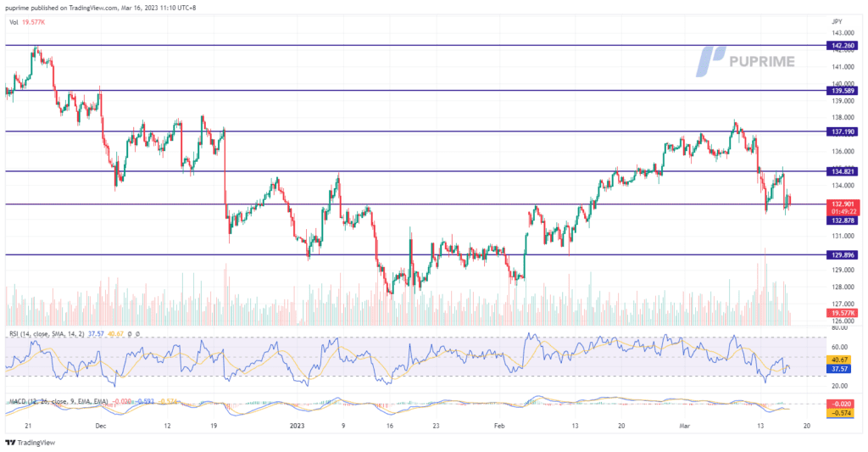Click the 134.821 price line label

click(842, 171)
